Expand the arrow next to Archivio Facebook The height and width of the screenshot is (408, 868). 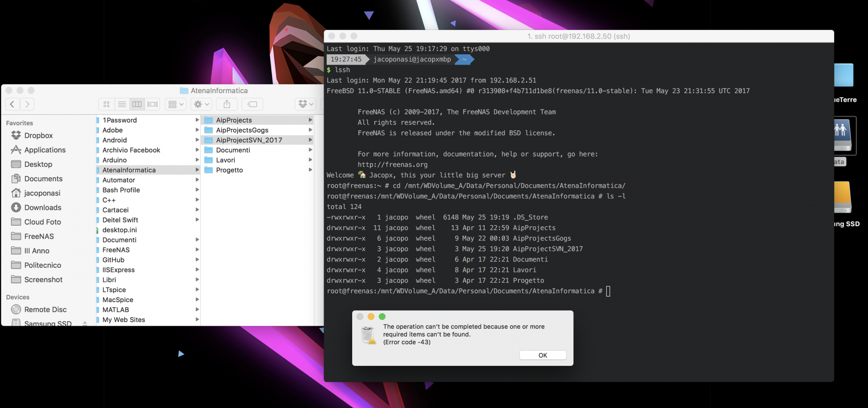(197, 150)
